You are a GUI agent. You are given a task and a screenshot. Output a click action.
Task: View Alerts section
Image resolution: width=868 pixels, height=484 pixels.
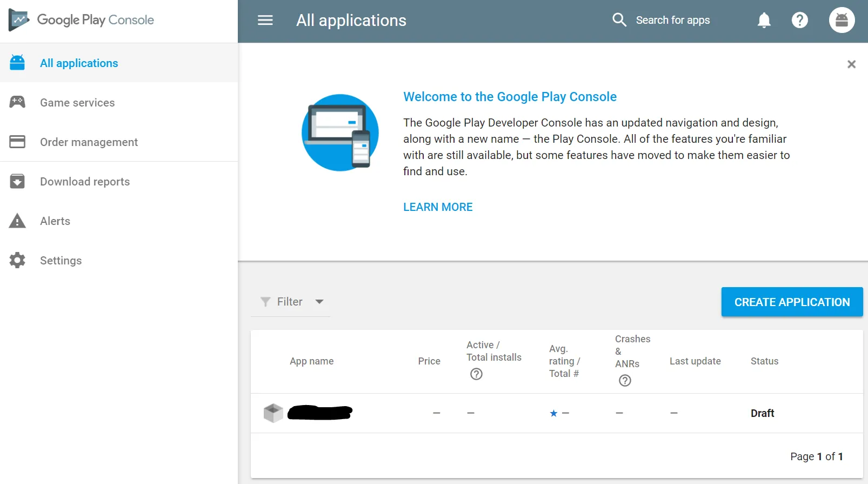click(55, 221)
